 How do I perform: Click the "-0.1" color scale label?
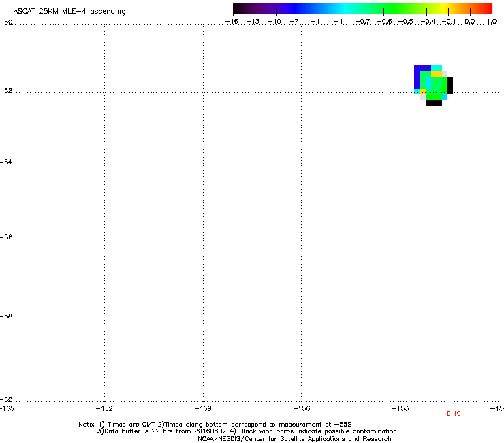[449, 22]
